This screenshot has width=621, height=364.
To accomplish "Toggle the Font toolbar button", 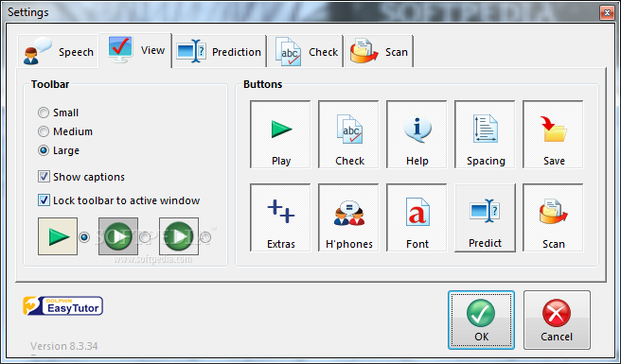I will tap(417, 217).
